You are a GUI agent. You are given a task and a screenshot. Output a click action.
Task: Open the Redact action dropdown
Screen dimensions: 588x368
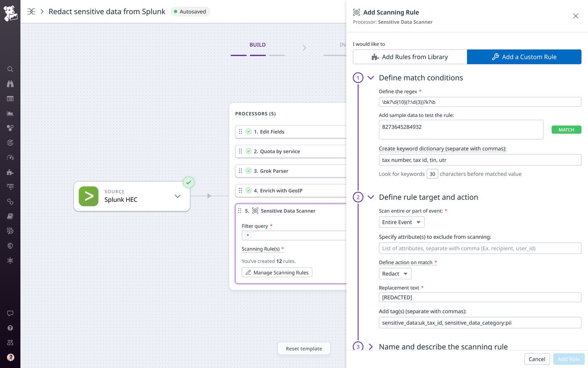click(394, 273)
